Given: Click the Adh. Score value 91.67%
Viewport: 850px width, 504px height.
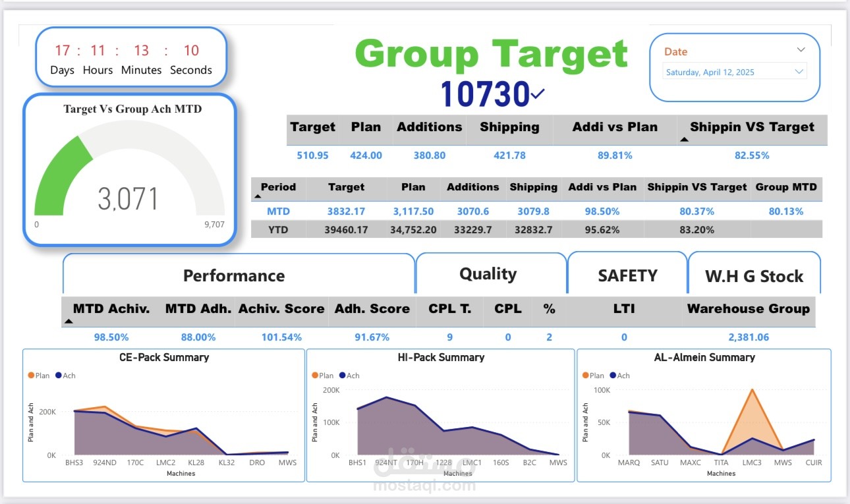Looking at the screenshot, I should 372,337.
